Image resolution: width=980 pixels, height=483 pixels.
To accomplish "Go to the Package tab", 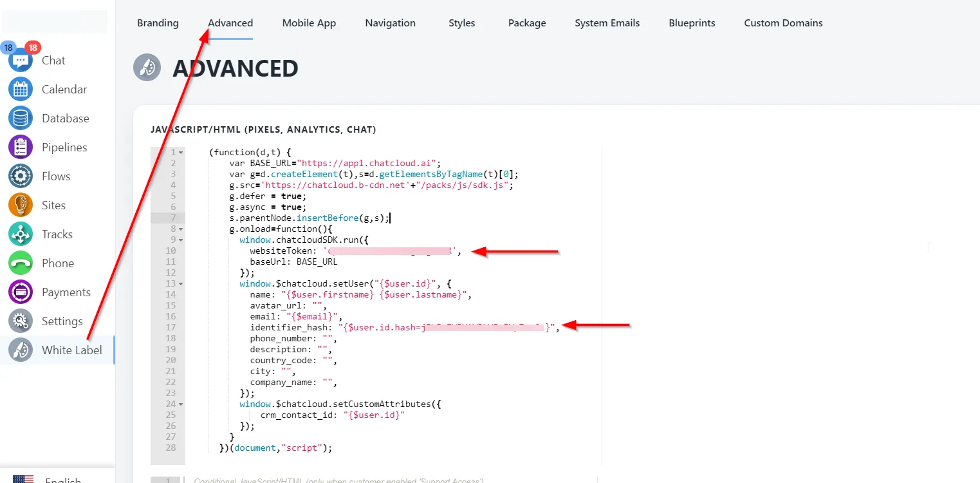I will 527,23.
